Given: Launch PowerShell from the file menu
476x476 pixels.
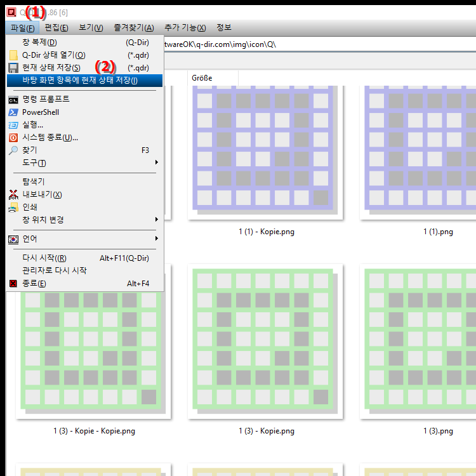Looking at the screenshot, I should (x=84, y=112).
